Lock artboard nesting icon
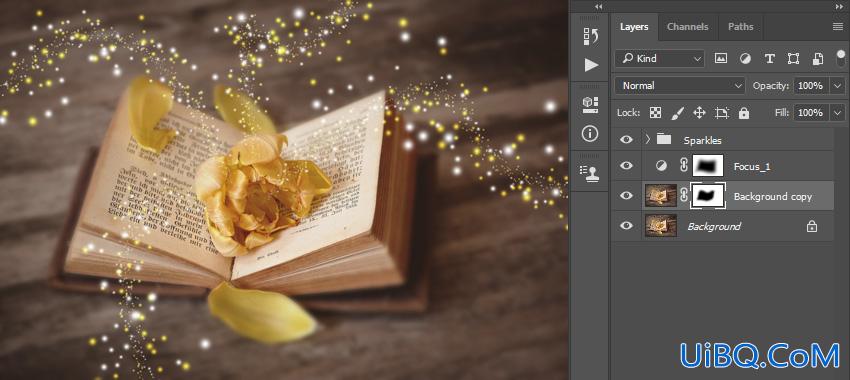This screenshot has height=380, width=850. pos(722,113)
